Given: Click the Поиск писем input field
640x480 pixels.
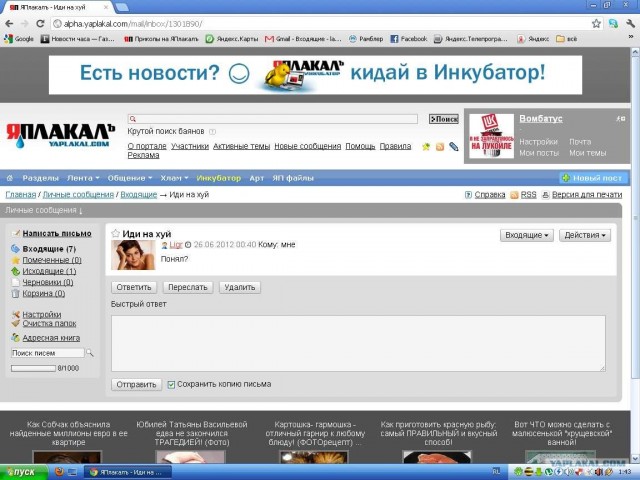Looking at the screenshot, I should coord(47,353).
